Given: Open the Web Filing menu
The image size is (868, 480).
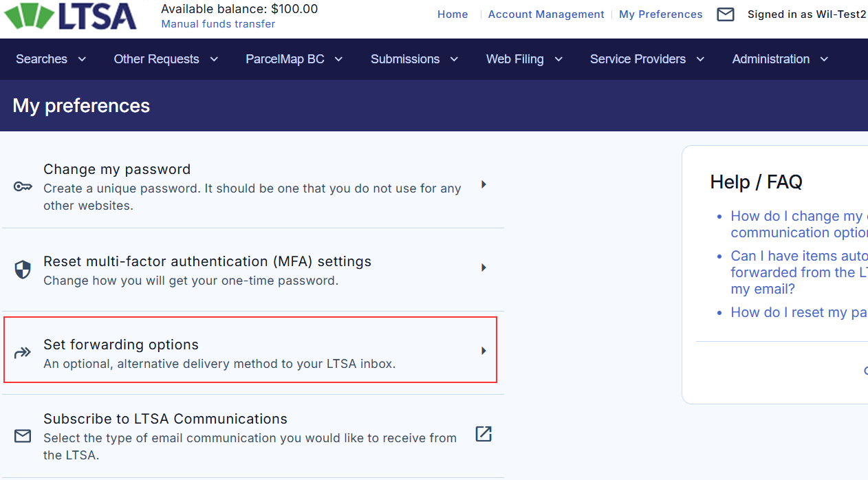Looking at the screenshot, I should click(524, 59).
